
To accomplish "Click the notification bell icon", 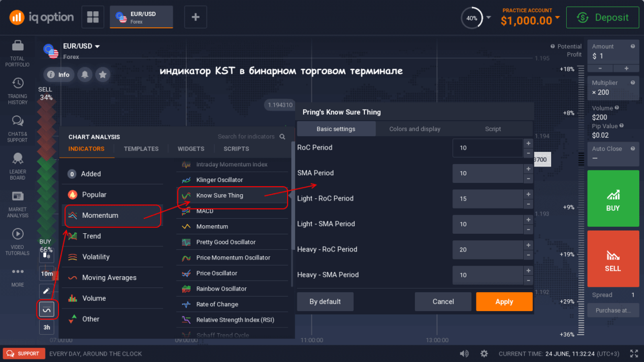I will tap(85, 75).
